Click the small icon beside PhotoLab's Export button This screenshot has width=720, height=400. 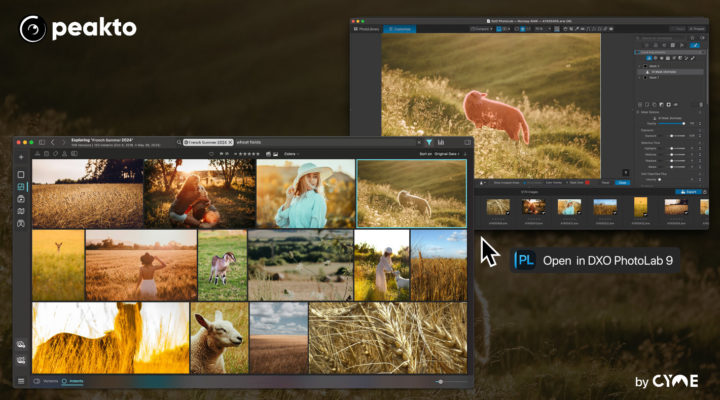[x=705, y=192]
